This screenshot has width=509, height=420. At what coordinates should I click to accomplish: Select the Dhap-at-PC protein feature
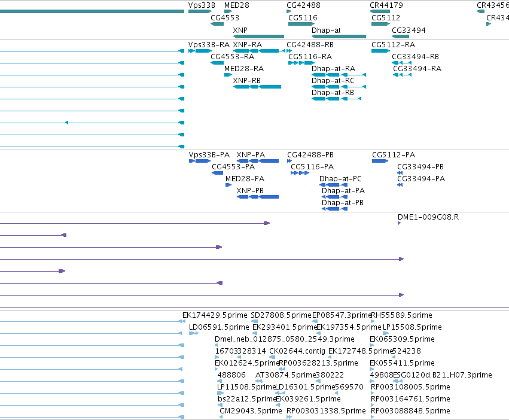[x=333, y=185]
